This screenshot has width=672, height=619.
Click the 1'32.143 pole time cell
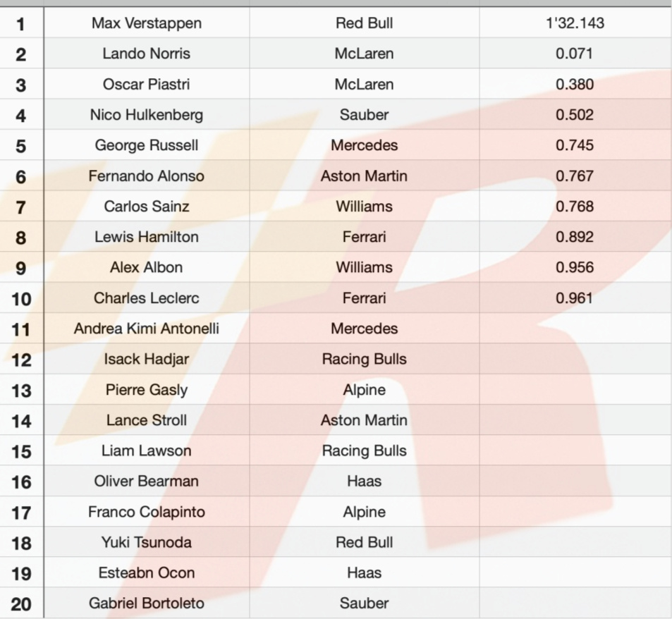click(575, 23)
